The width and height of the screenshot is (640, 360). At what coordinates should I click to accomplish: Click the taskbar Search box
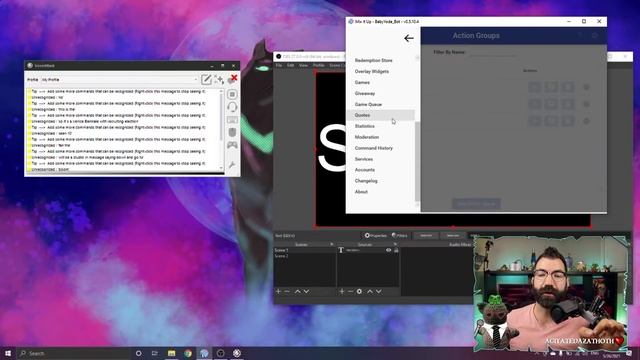73,353
